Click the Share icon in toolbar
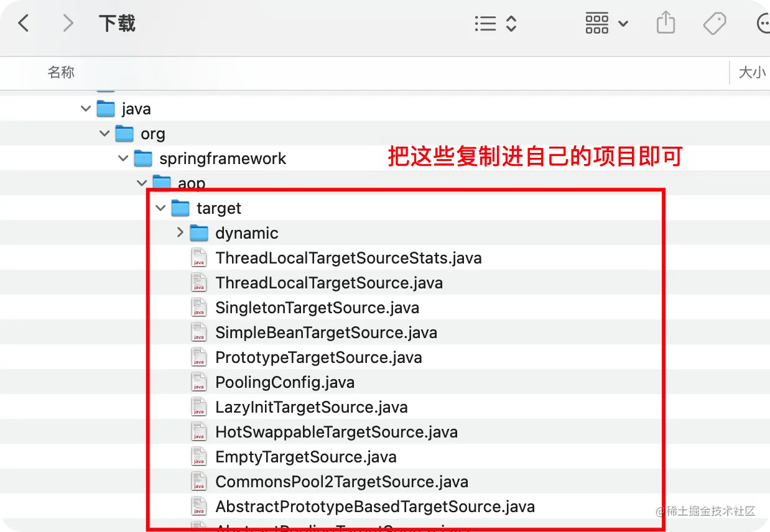The image size is (770, 532). (666, 24)
